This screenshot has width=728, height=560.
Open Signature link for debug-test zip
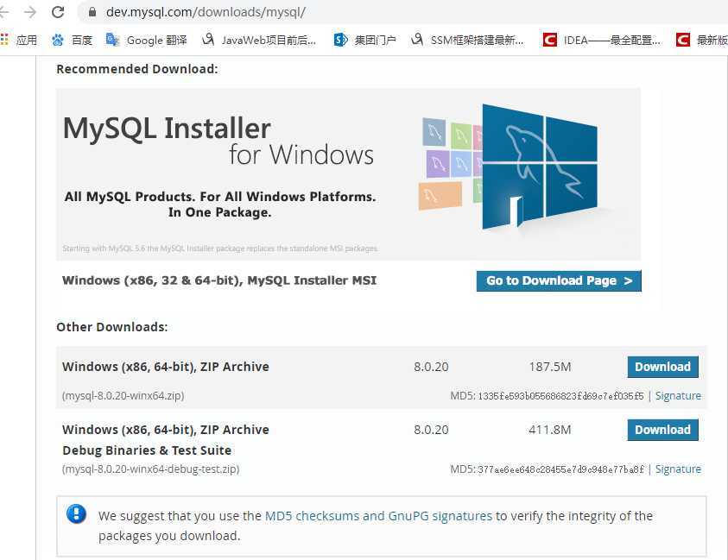(x=678, y=469)
